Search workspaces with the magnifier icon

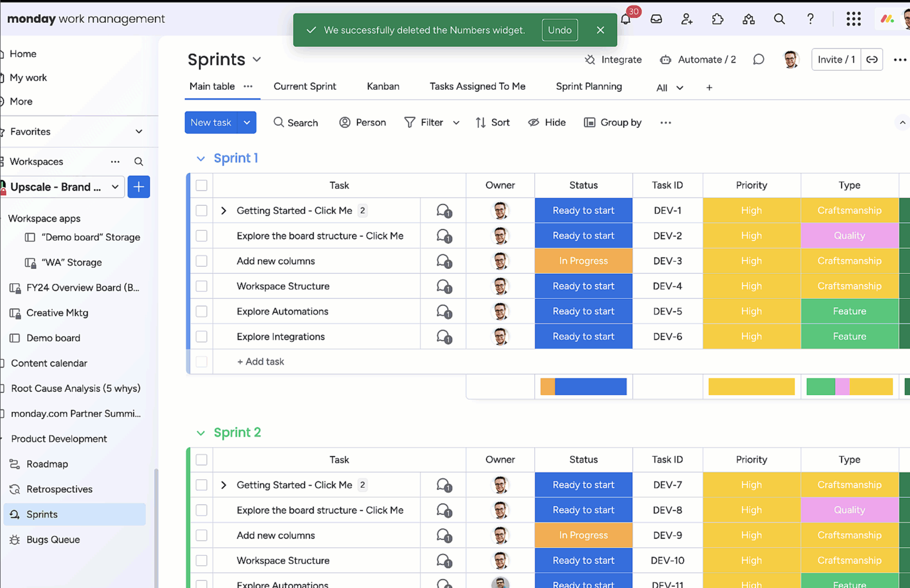(x=139, y=162)
